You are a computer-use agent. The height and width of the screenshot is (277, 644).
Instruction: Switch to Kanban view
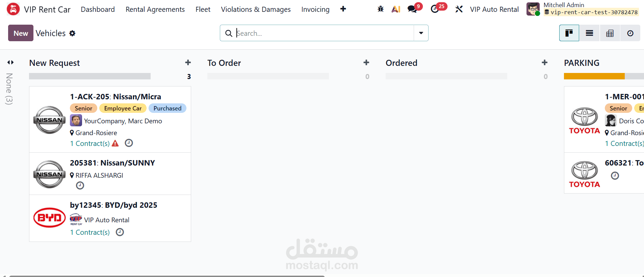point(569,33)
